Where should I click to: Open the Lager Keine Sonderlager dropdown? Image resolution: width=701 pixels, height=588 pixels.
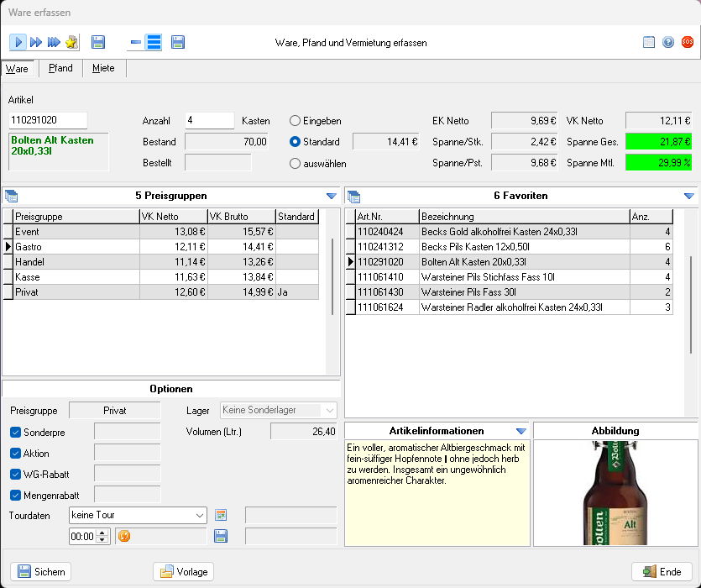pos(279,411)
